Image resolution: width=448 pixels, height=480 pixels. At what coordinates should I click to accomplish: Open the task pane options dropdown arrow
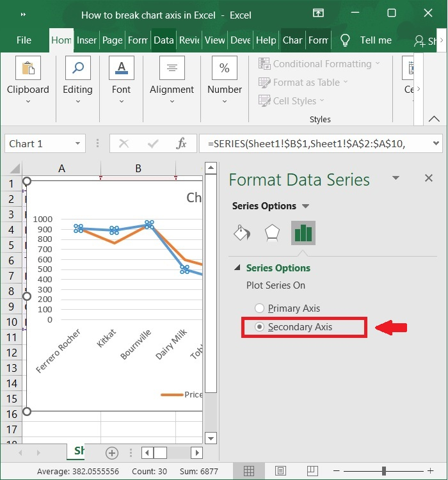click(396, 178)
